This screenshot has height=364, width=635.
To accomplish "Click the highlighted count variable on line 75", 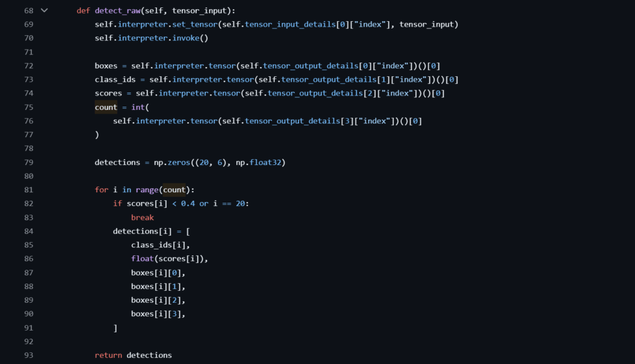I will [105, 107].
